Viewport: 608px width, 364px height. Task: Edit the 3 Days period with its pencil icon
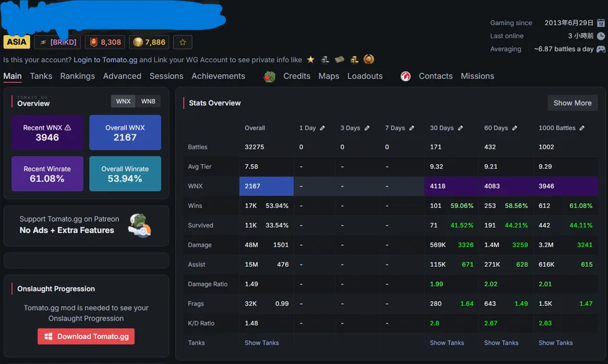(x=367, y=128)
